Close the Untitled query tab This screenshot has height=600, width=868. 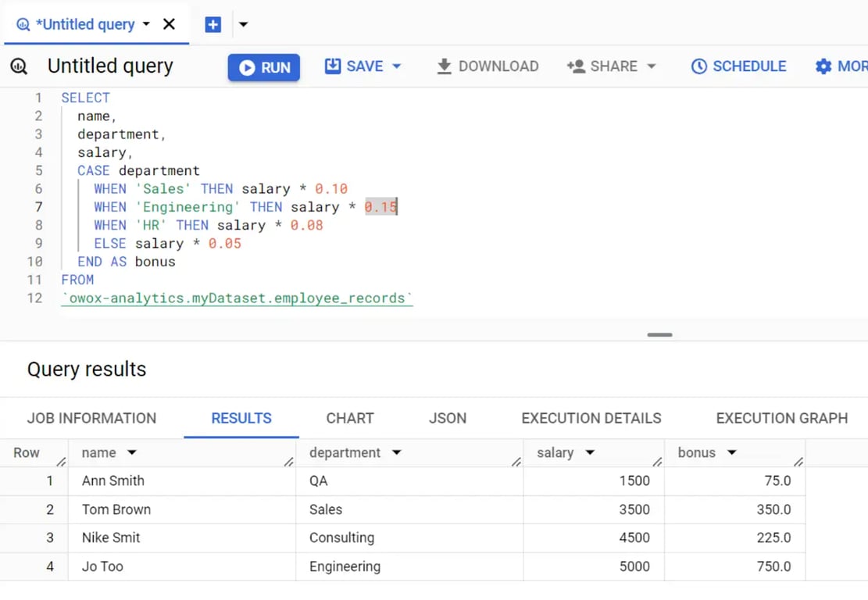tap(169, 23)
